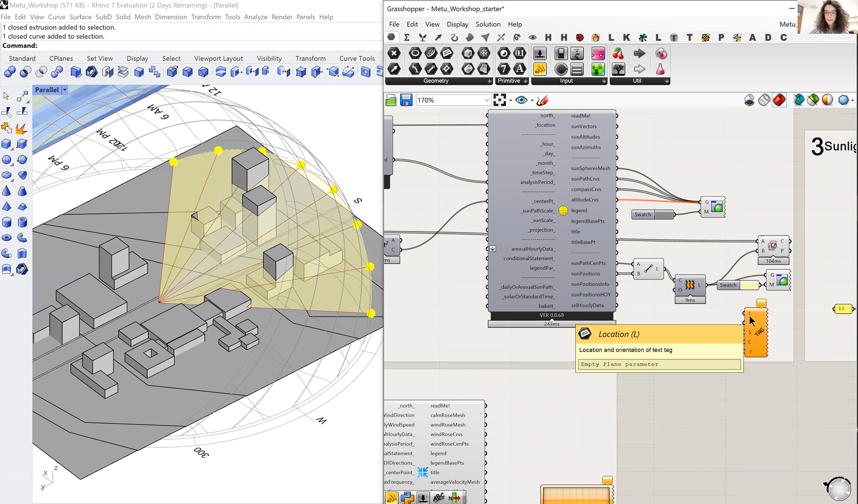Click Zoom Extents icon in Grasshopper canvas toolbar
Viewport: 858px width, 504px height.
[x=500, y=100]
